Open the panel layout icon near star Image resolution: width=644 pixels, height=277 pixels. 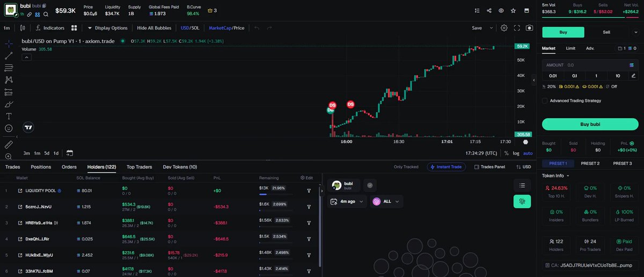pyautogui.click(x=526, y=10)
